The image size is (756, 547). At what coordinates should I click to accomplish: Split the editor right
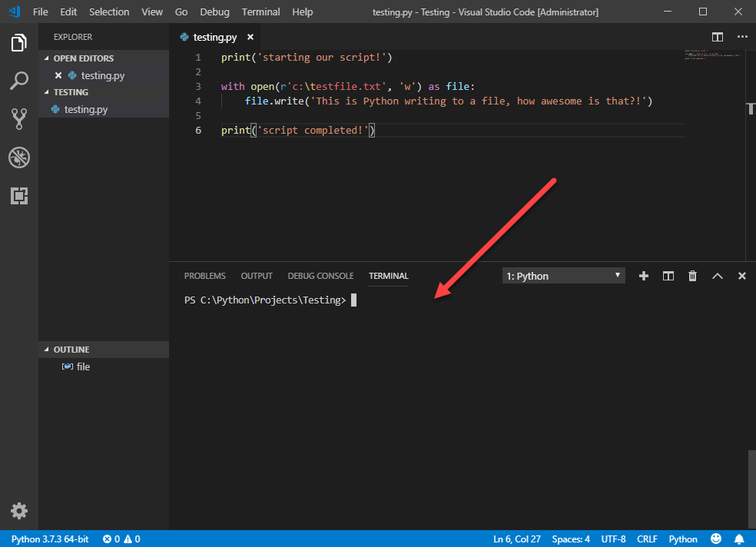click(717, 37)
